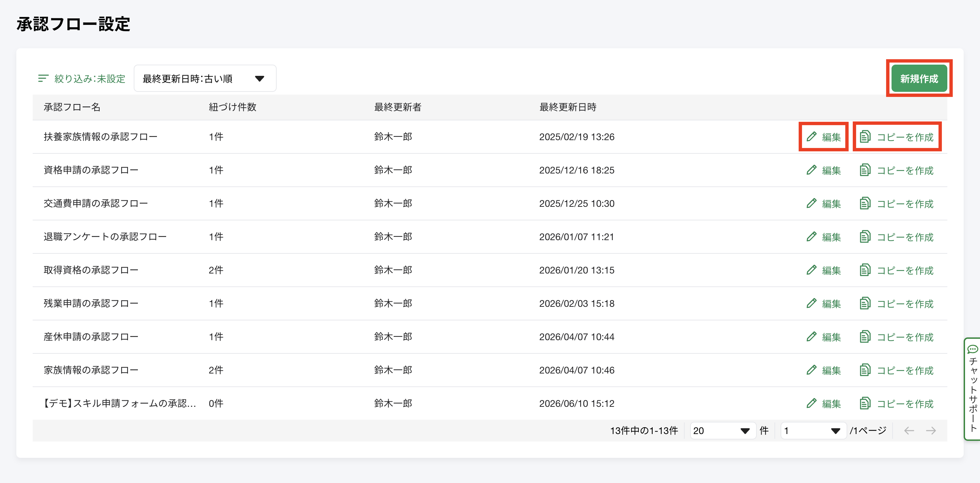Click 編集 text for 扶養家族情報の承認フロー
This screenshot has width=980, height=483.
(x=831, y=137)
